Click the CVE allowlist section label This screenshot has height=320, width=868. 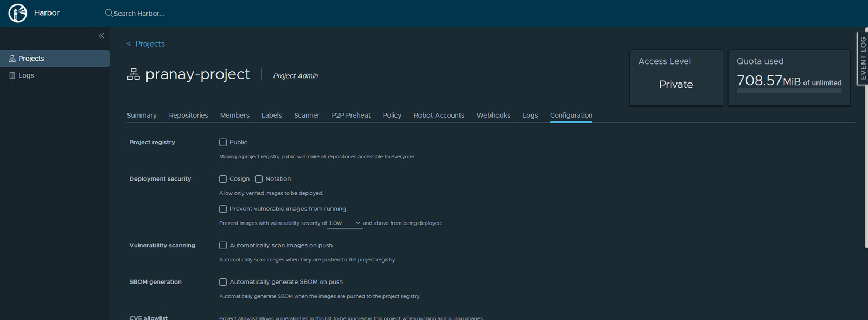coord(148,317)
